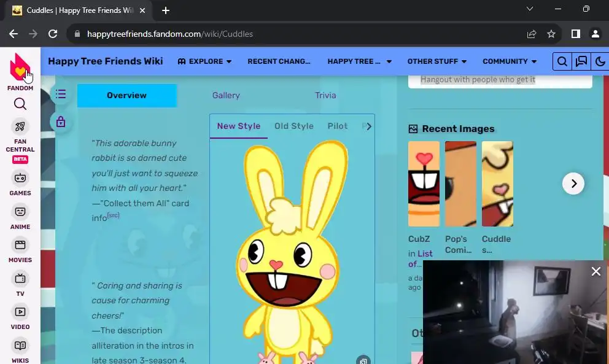The width and height of the screenshot is (609, 364).
Task: Go forward in browser history
Action: (33, 34)
